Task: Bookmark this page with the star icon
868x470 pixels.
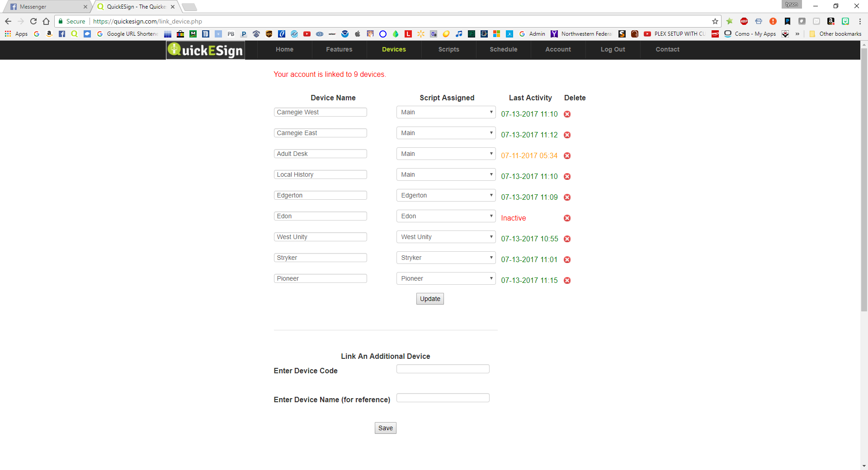Action: click(x=715, y=21)
